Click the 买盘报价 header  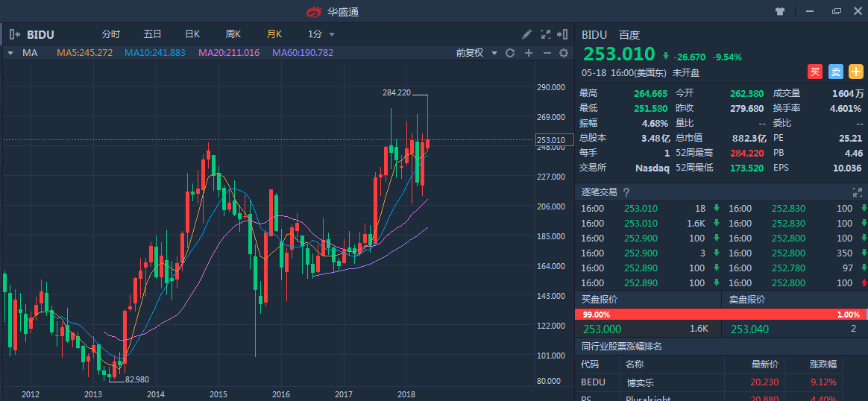(600, 300)
